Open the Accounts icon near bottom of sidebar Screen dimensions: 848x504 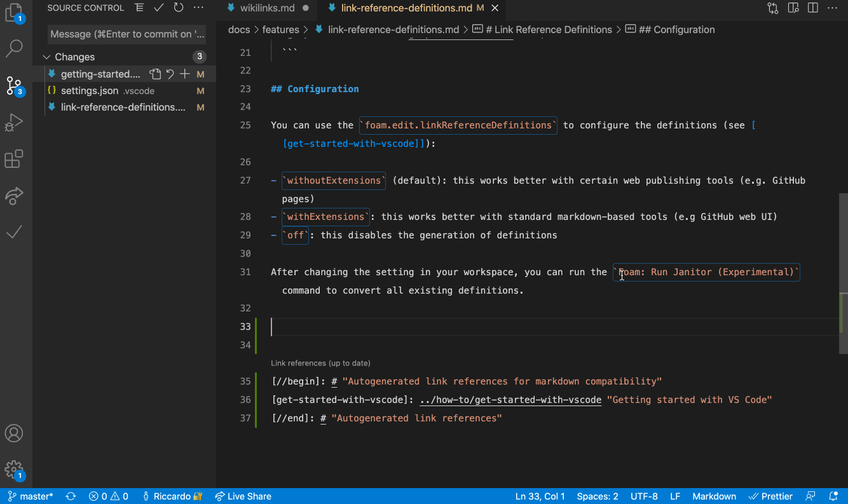click(x=15, y=433)
